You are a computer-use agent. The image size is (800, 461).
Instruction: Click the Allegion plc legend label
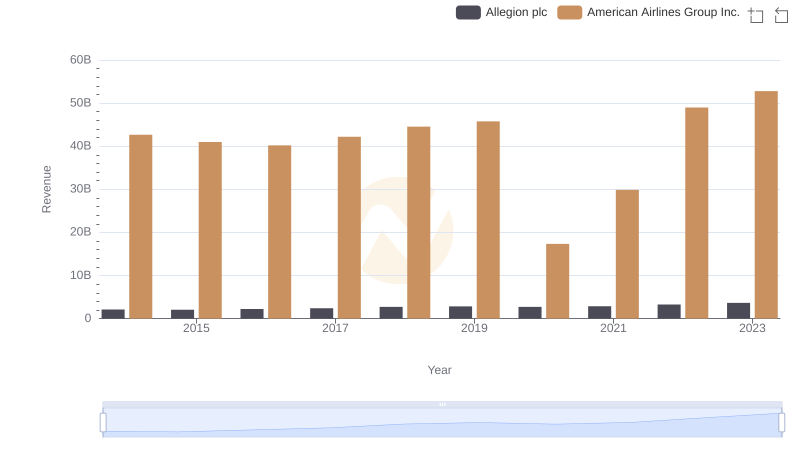point(516,12)
